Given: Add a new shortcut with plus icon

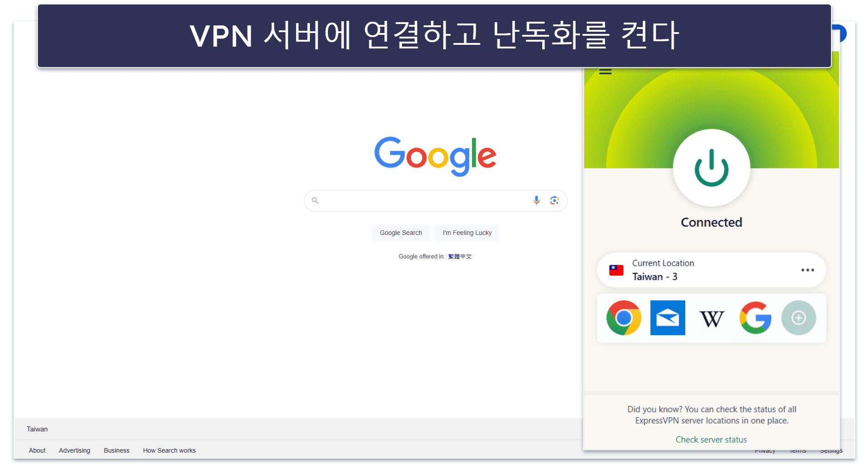Looking at the screenshot, I should (799, 318).
